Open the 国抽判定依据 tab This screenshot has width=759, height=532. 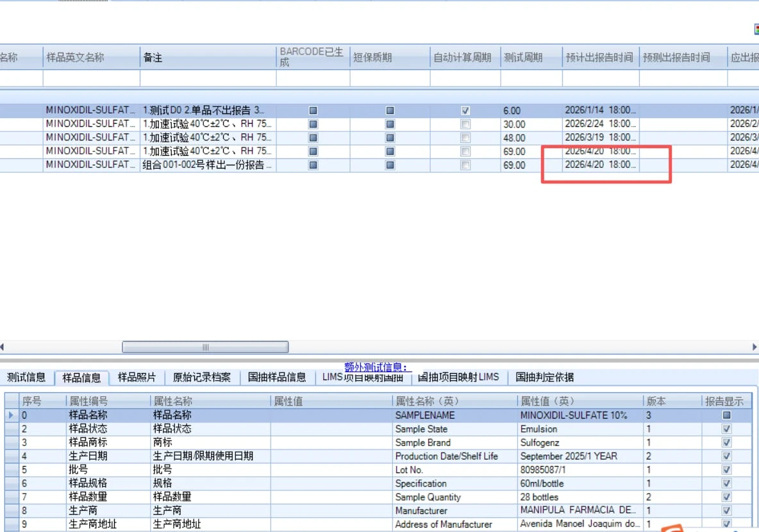point(544,377)
